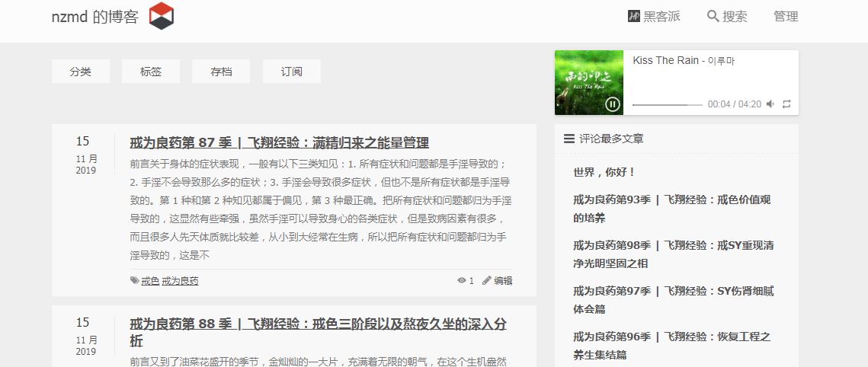Screen dimensions: 868x367
Task: Open the nzmd 的博客 home link
Action: click(x=94, y=17)
